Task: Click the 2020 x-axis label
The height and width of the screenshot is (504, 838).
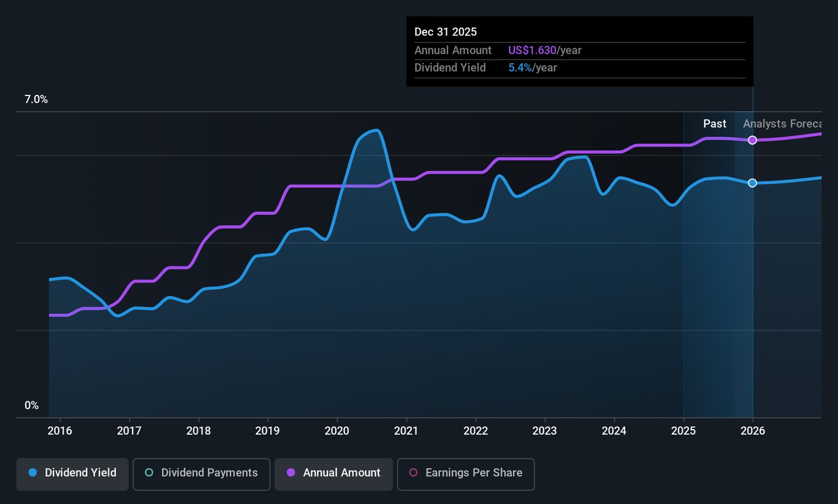Action: (x=337, y=431)
